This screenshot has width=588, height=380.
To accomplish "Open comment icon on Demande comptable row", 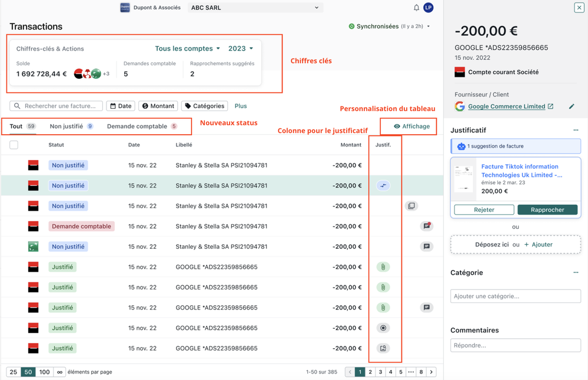I will click(x=427, y=226).
